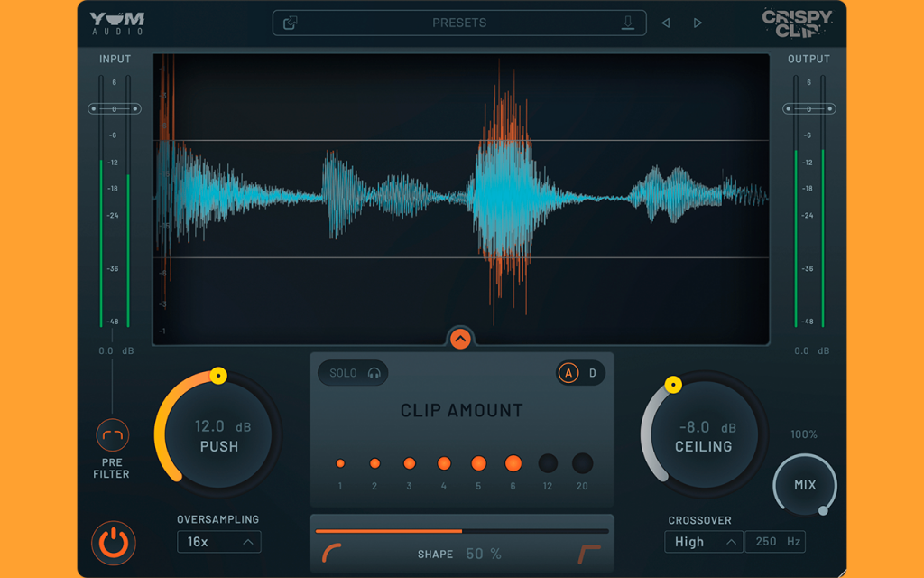
Task: Click the 250 Hz crossover frequency field
Action: tap(775, 542)
